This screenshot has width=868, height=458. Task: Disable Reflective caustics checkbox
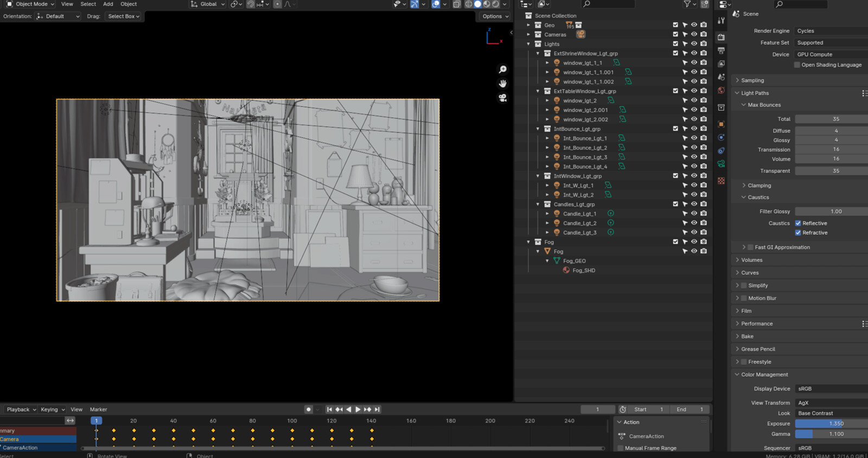pyautogui.click(x=798, y=223)
